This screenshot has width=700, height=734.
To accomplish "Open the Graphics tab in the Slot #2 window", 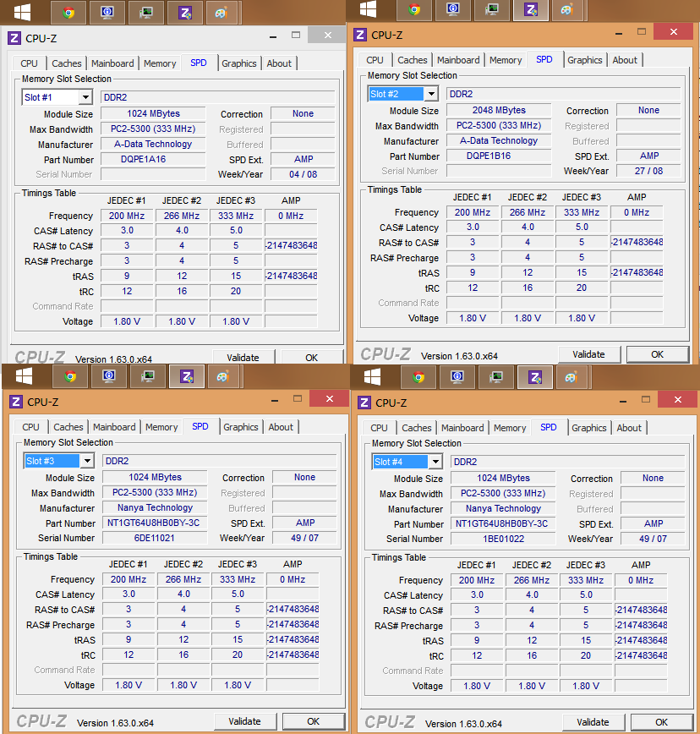I will click(x=584, y=60).
